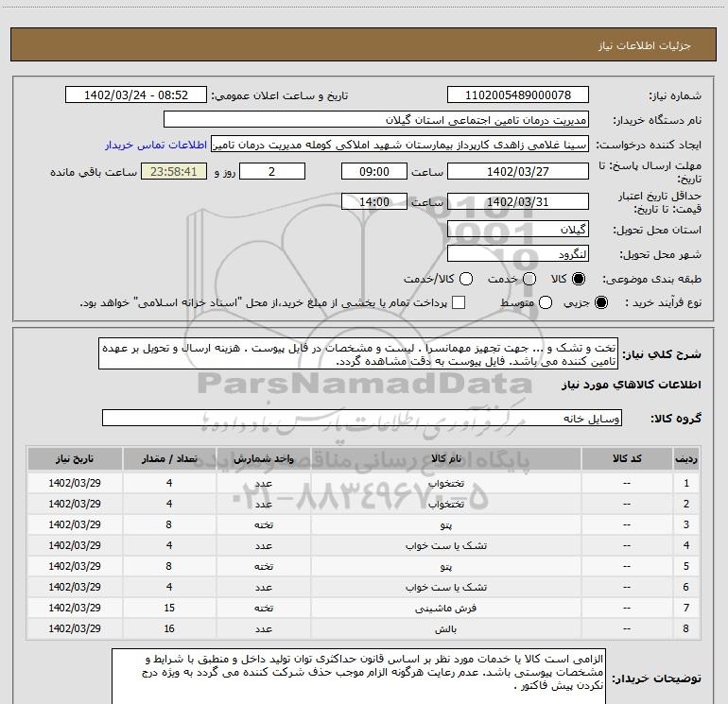The image size is (728, 704).
Task: Click the countdown timer 23:58:41
Action: coord(174,171)
